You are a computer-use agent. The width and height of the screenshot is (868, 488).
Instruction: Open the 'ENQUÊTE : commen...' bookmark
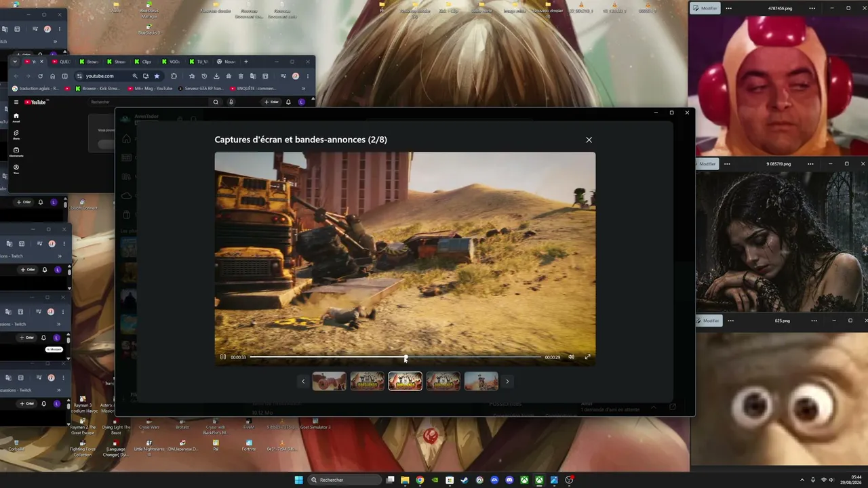253,88
